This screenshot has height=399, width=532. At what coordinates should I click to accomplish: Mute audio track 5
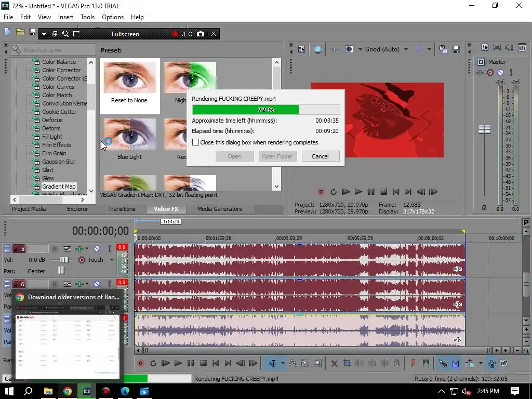pyautogui.click(x=97, y=248)
